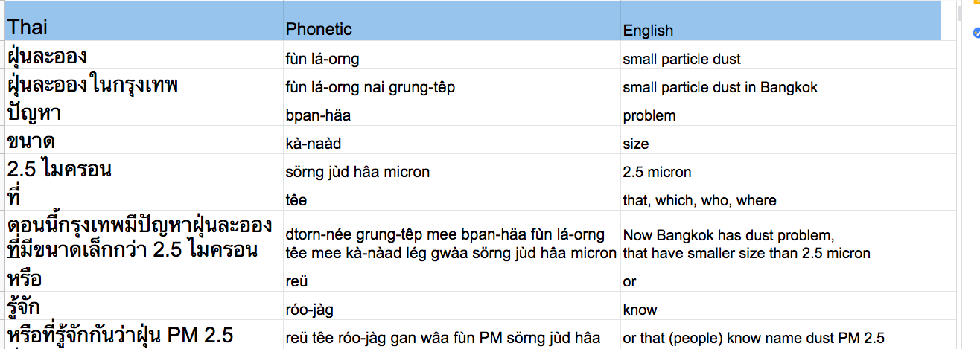Image resolution: width=980 pixels, height=349 pixels.
Task: Click the English cell 'know'
Action: (780, 309)
